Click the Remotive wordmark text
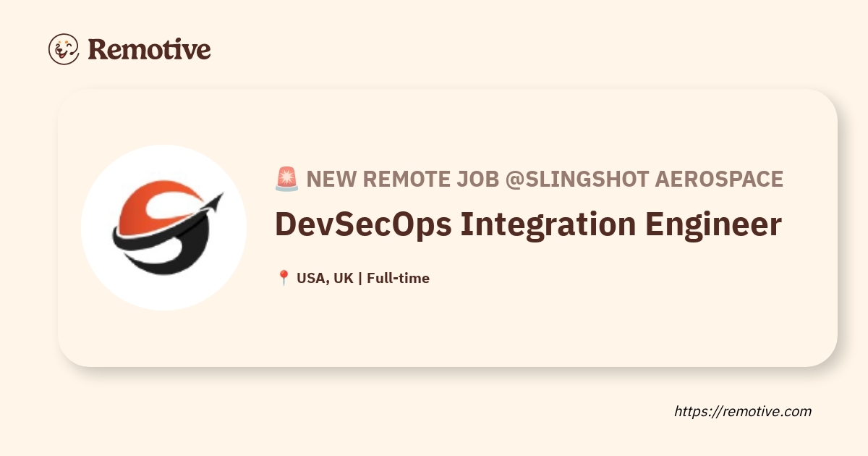The height and width of the screenshot is (456, 868). pos(149,49)
